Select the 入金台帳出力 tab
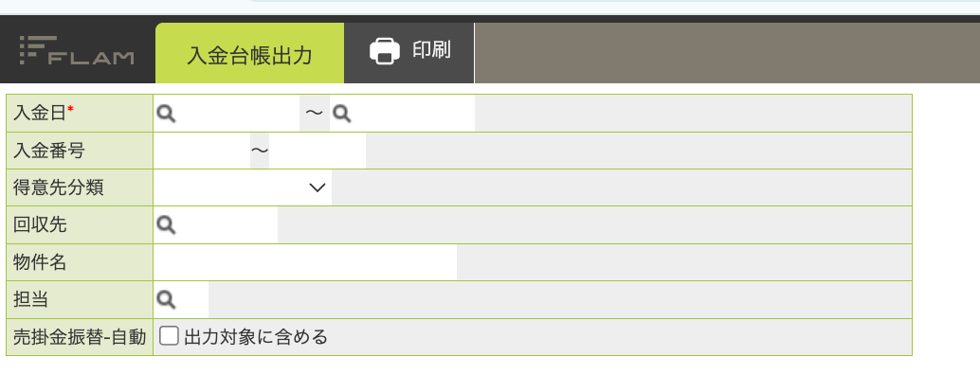 tap(249, 54)
